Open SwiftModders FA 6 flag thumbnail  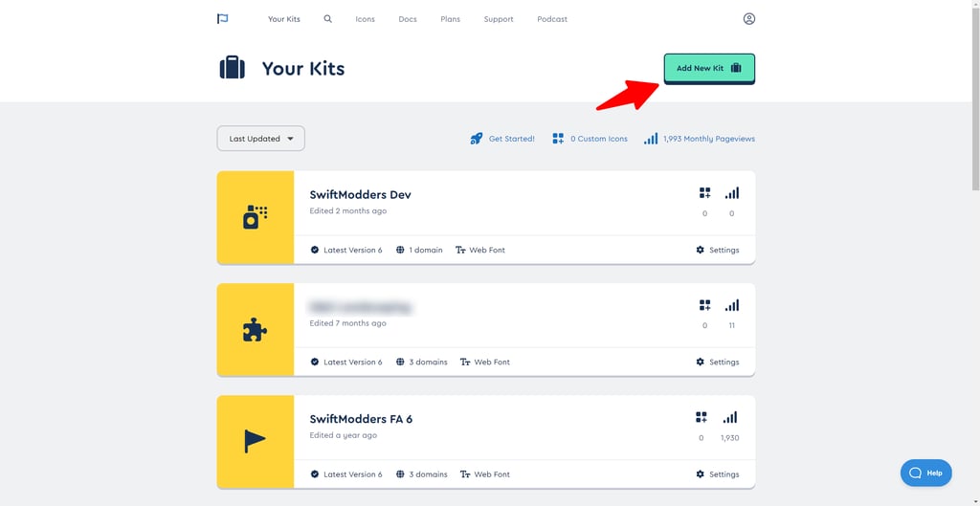[255, 442]
